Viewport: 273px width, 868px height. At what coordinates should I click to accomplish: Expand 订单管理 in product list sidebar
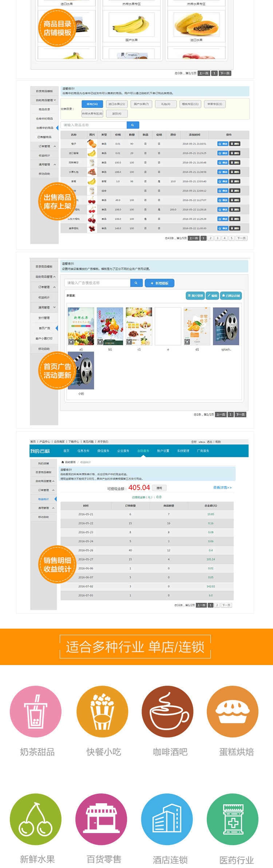point(45,146)
